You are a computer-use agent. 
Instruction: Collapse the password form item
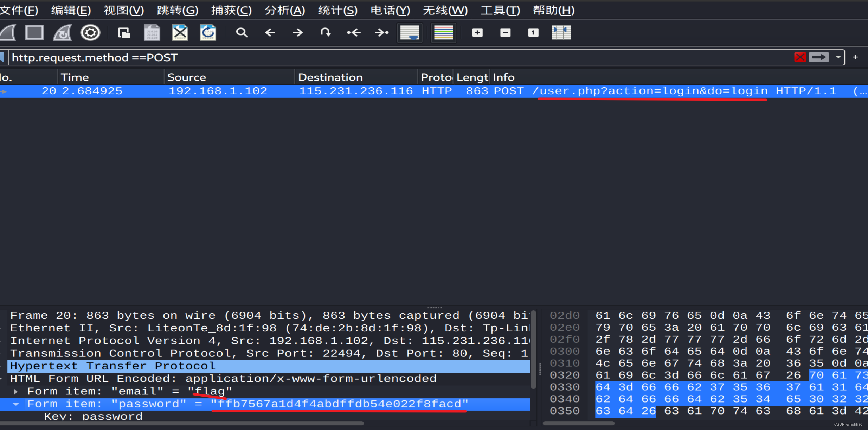tap(16, 404)
